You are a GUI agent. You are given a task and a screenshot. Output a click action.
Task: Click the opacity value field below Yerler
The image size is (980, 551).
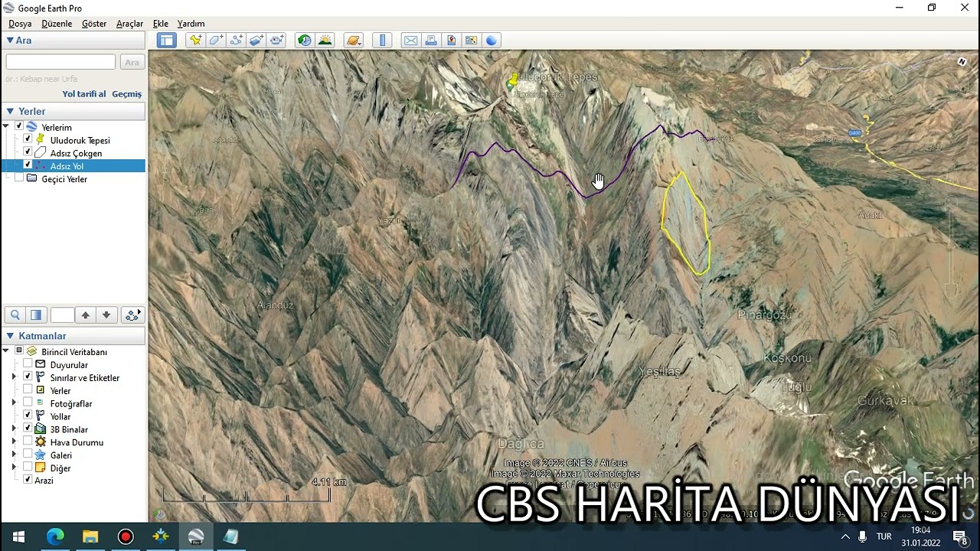(x=62, y=315)
